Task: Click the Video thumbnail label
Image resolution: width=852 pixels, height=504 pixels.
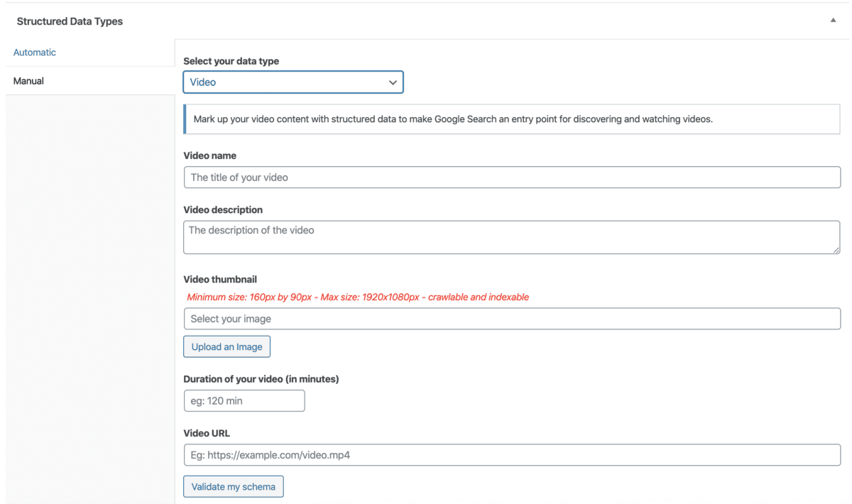Action: (220, 280)
